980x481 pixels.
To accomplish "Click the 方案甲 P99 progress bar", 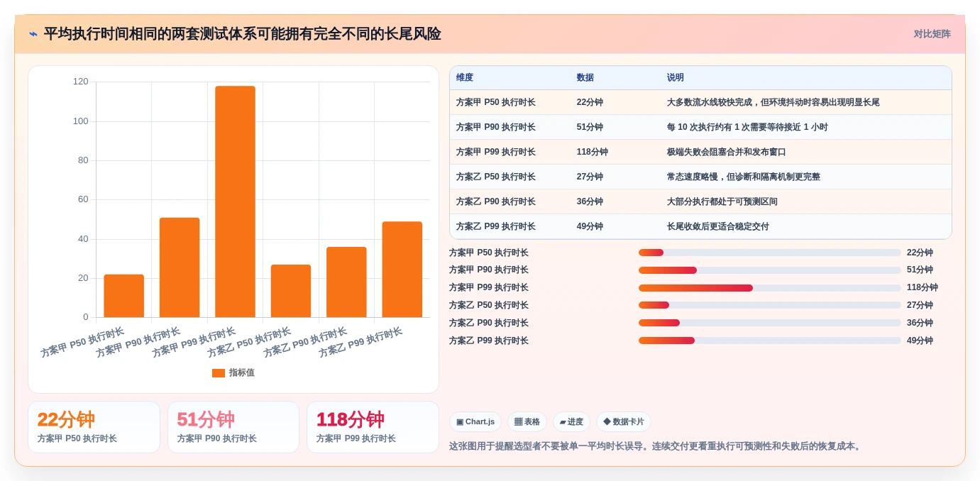I will click(770, 288).
